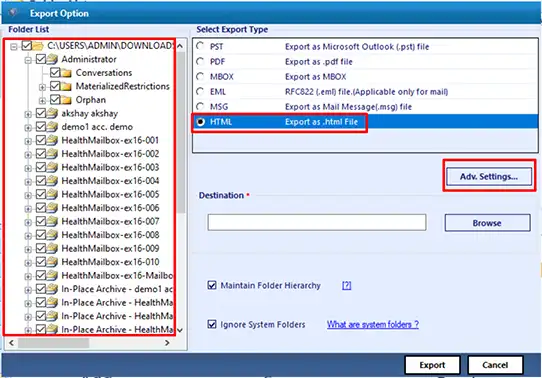542x378 pixels.
Task: Click the folder list scroll-up arrow
Action: [180, 46]
